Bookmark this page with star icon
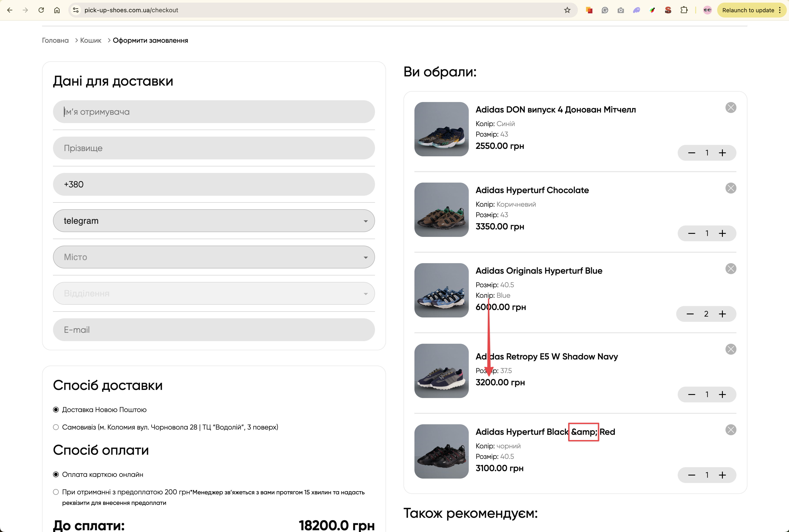 567,10
